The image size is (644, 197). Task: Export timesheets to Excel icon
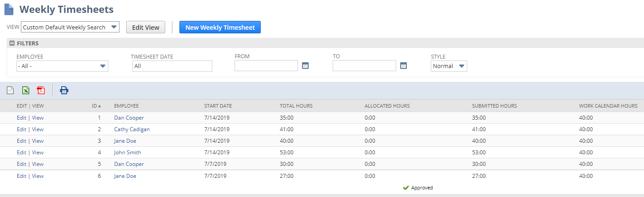coord(26,91)
